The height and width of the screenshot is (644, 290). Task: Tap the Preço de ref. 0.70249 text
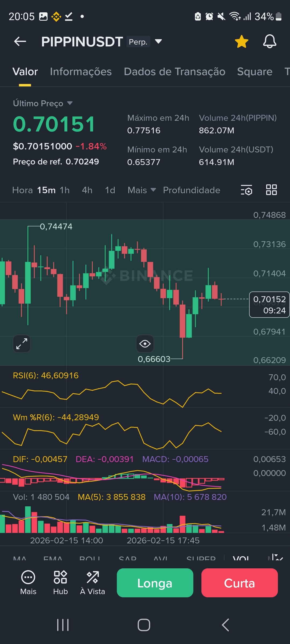tap(56, 162)
